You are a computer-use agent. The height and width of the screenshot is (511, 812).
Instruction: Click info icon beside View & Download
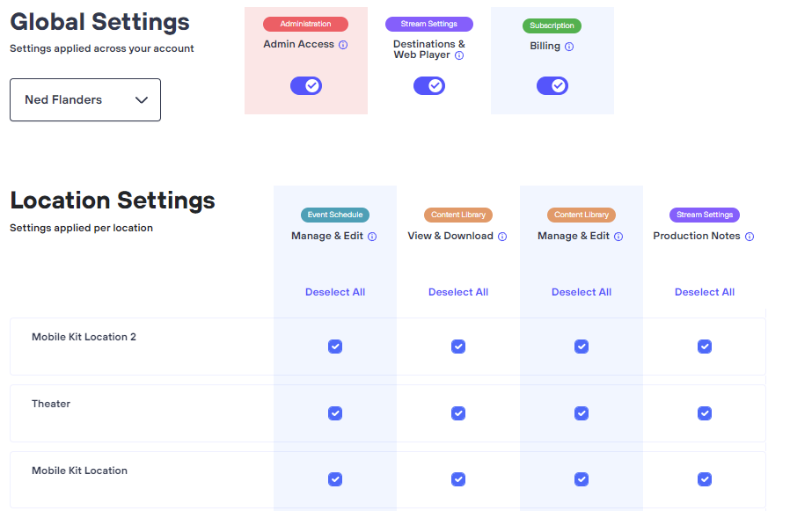[x=502, y=237]
